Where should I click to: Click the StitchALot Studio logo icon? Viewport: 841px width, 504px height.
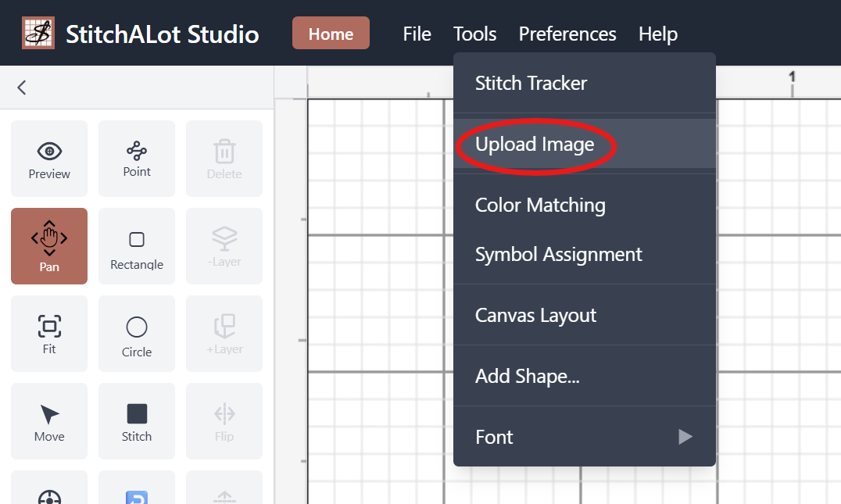point(38,34)
